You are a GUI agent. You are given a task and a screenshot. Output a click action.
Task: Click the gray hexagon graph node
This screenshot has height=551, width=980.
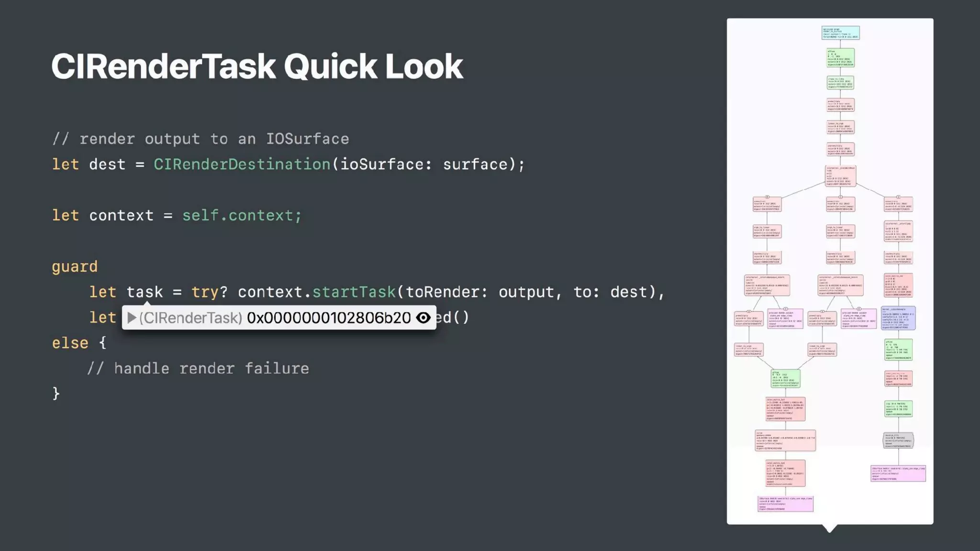[898, 440]
